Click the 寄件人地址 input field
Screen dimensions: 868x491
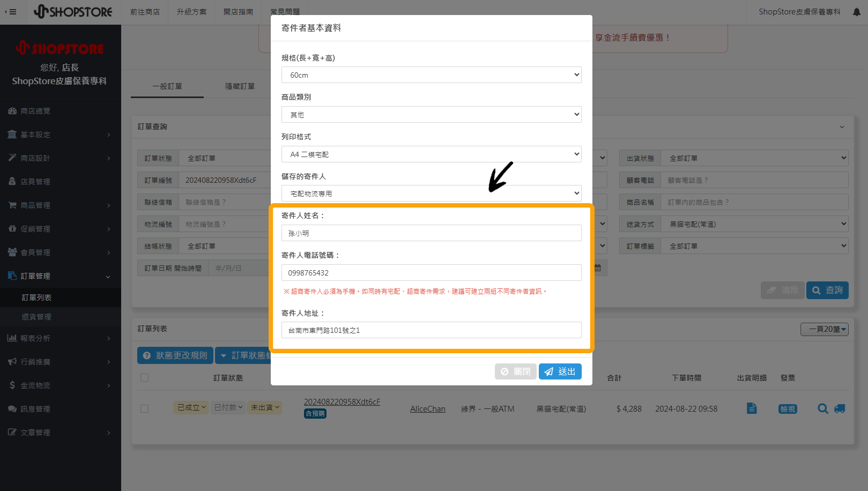431,330
